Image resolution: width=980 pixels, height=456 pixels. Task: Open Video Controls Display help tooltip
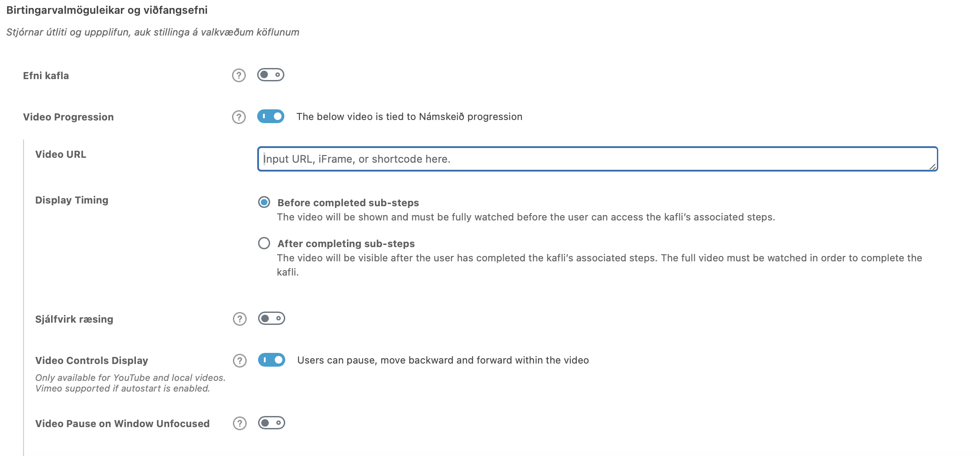click(239, 360)
